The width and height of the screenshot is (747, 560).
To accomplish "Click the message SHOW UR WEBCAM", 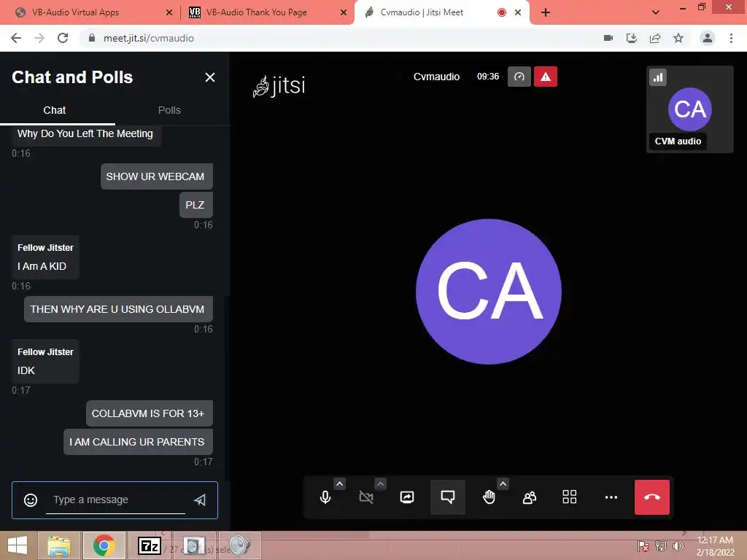I will tap(156, 176).
